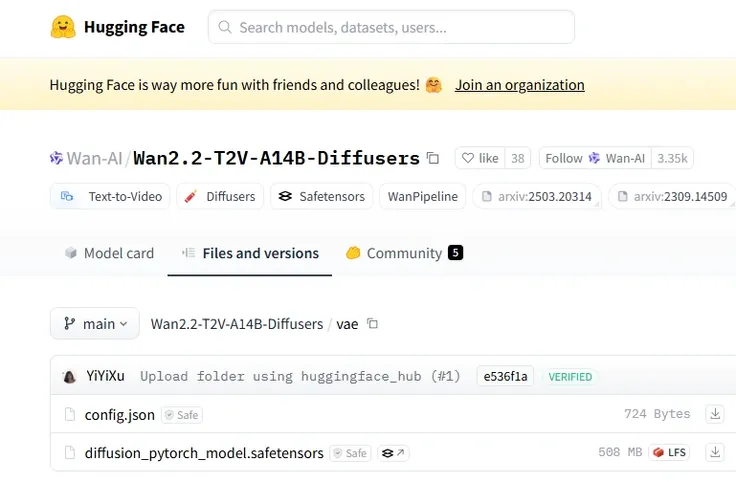The width and height of the screenshot is (736, 482).
Task: Follow Wan-AI organization
Action: point(595,158)
